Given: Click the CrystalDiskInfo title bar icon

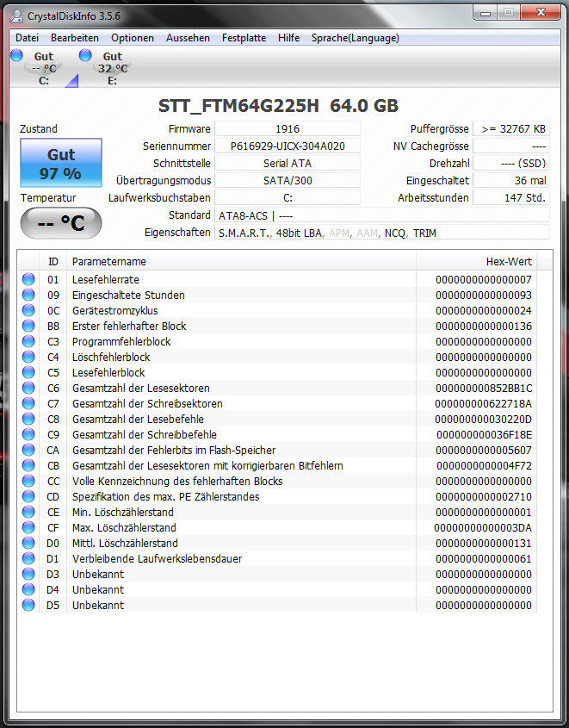Looking at the screenshot, I should [x=16, y=16].
